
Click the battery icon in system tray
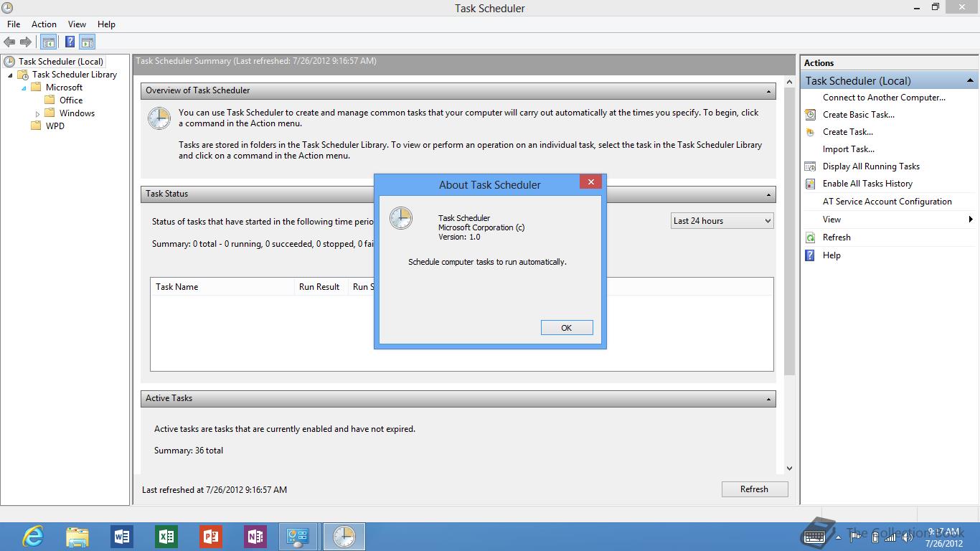875,536
